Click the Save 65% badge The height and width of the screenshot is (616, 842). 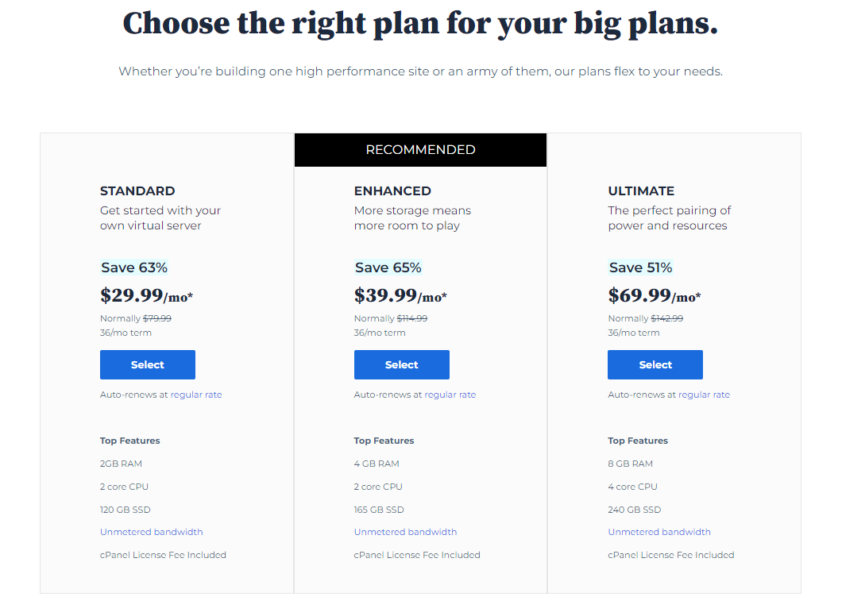[x=388, y=268]
